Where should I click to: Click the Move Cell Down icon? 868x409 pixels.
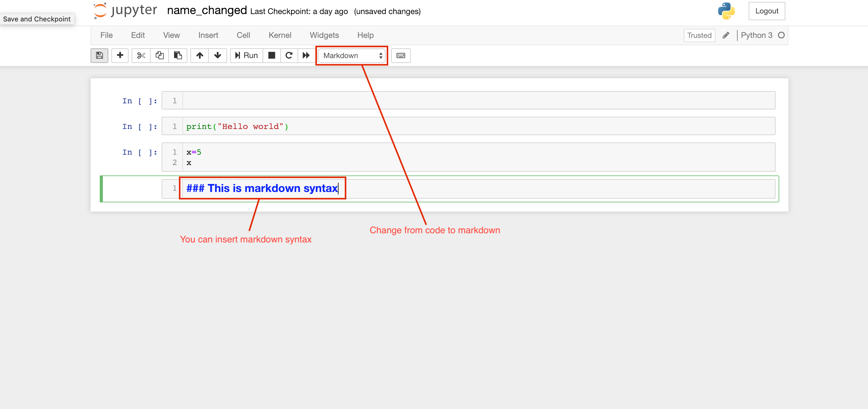pyautogui.click(x=218, y=55)
